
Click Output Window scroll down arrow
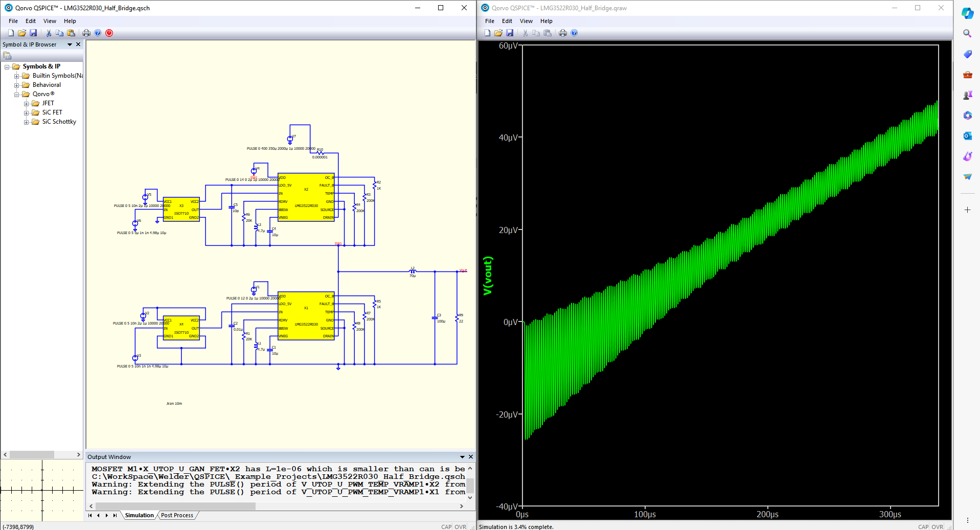(x=470, y=497)
